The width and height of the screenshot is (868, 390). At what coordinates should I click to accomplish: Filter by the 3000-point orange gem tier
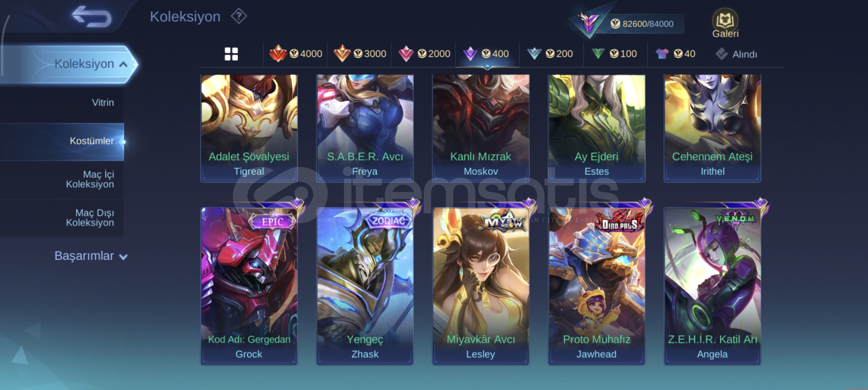tap(360, 54)
